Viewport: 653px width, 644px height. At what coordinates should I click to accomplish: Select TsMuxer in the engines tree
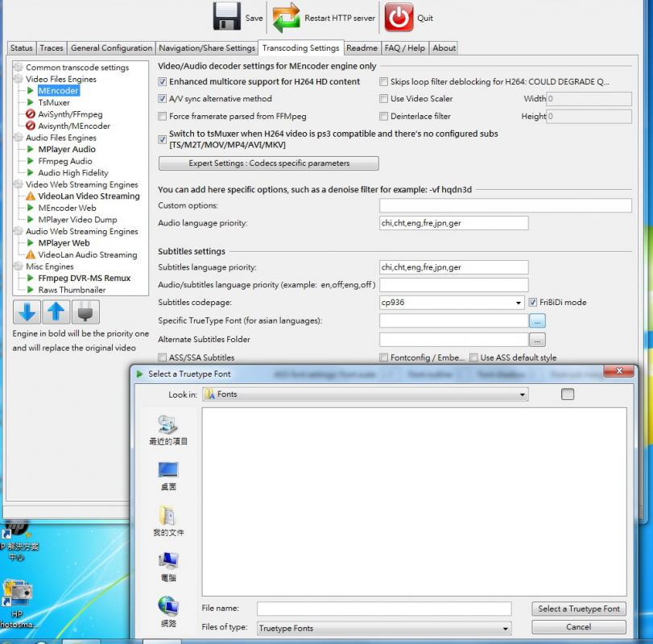(54, 103)
